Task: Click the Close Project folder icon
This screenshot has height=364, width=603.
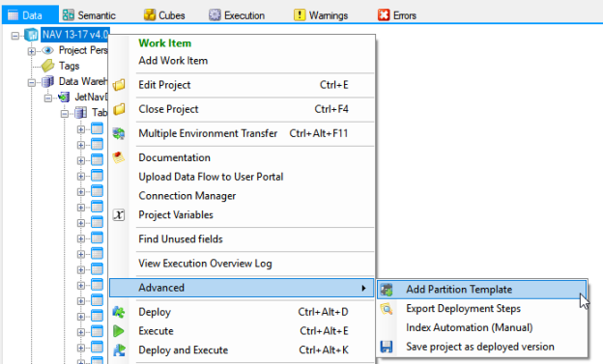Action: pyautogui.click(x=119, y=109)
